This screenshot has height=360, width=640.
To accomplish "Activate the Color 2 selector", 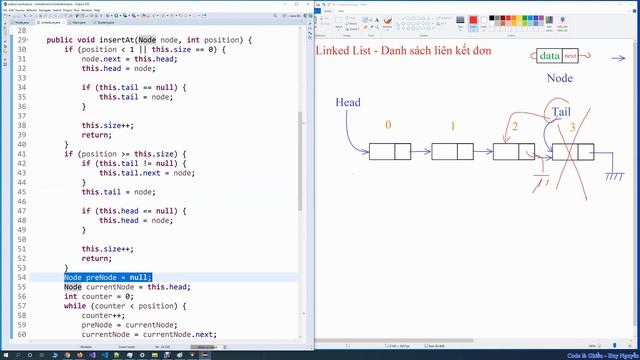I will pos(484,23).
